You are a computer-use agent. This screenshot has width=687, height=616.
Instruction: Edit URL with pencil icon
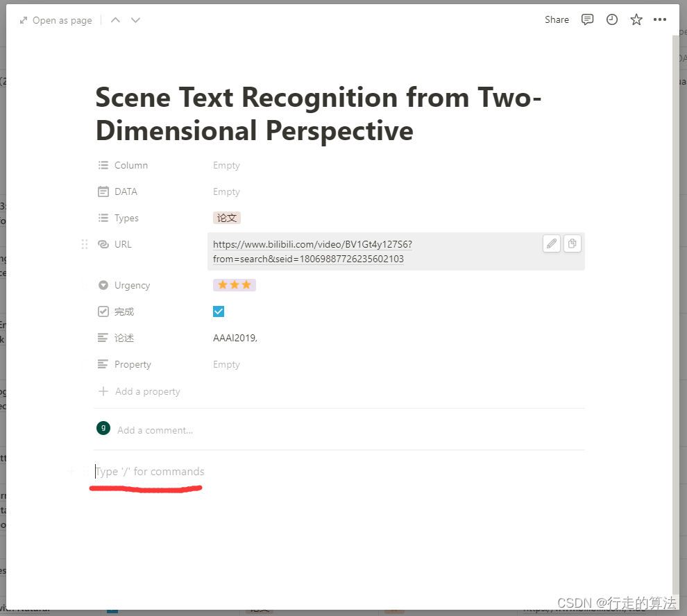point(552,243)
